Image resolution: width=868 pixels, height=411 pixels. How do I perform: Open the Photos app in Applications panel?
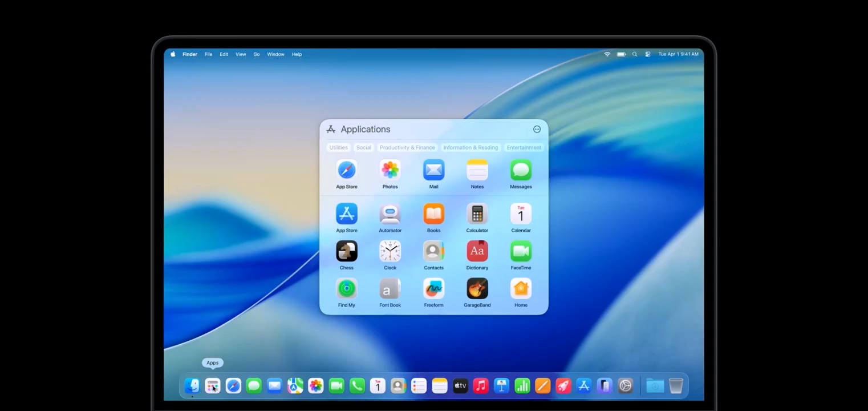(x=390, y=170)
